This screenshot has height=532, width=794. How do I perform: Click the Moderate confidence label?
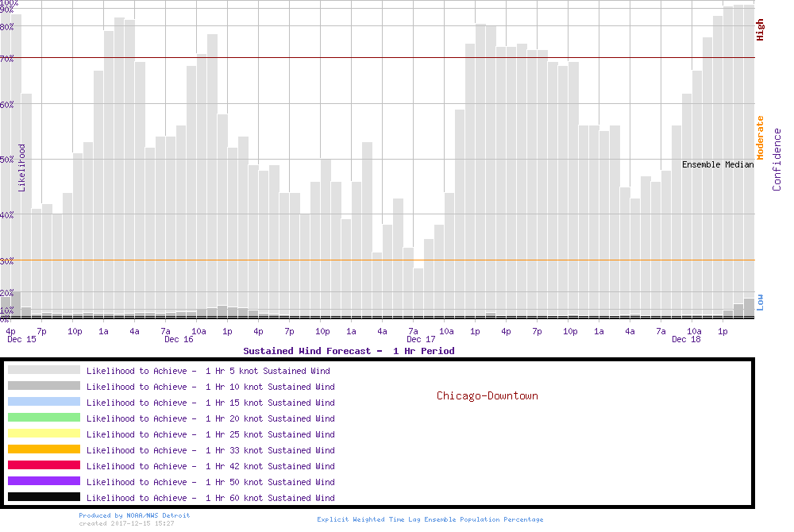tap(760, 137)
